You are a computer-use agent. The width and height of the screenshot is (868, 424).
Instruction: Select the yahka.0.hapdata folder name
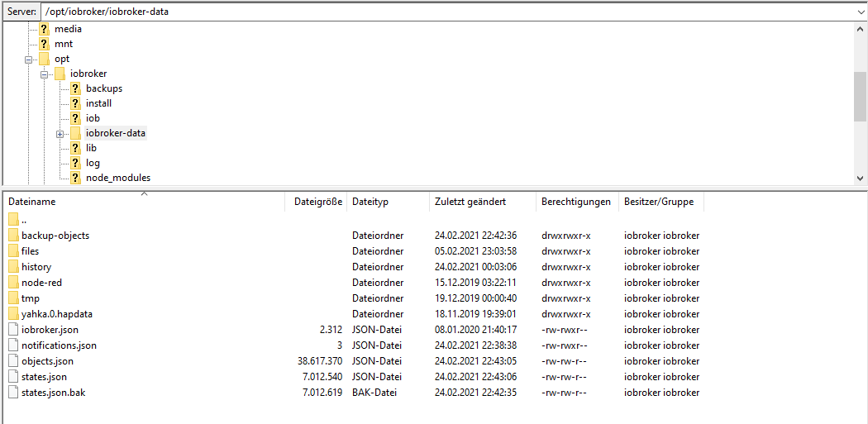point(57,314)
